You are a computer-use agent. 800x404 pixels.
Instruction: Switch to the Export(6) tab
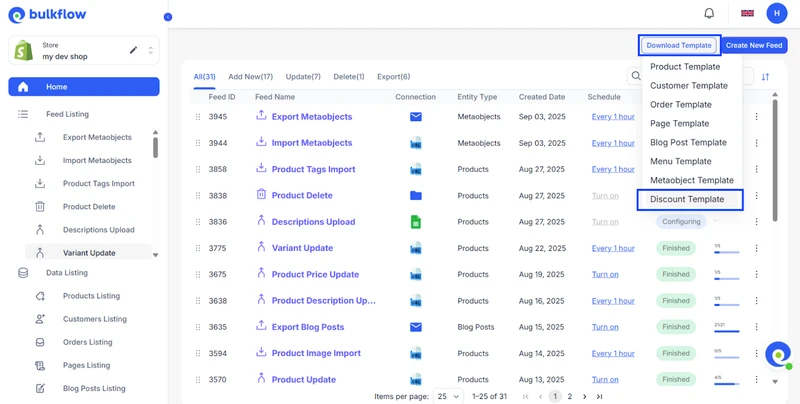(393, 77)
